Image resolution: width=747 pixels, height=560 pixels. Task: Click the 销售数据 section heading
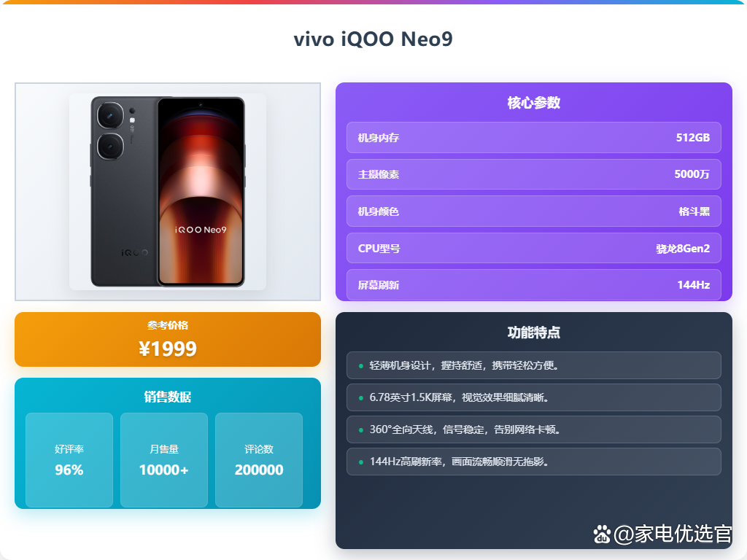[168, 397]
